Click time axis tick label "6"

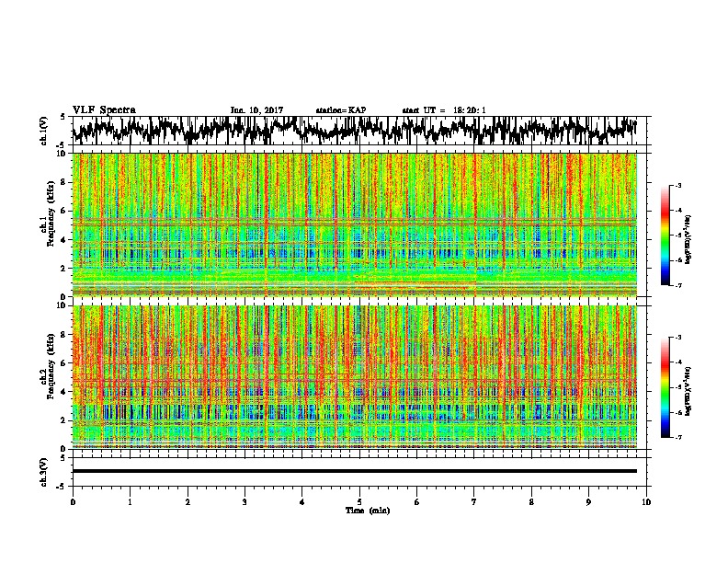pyautogui.click(x=417, y=502)
